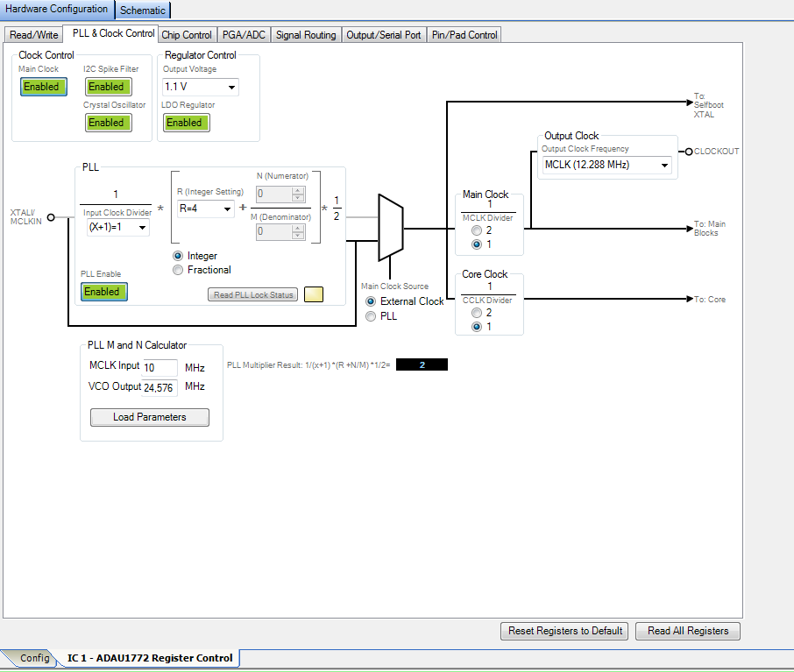The width and height of the screenshot is (794, 672).
Task: Select the IC 1 - ADAU1772 Register Control tab
Action: pyautogui.click(x=151, y=658)
